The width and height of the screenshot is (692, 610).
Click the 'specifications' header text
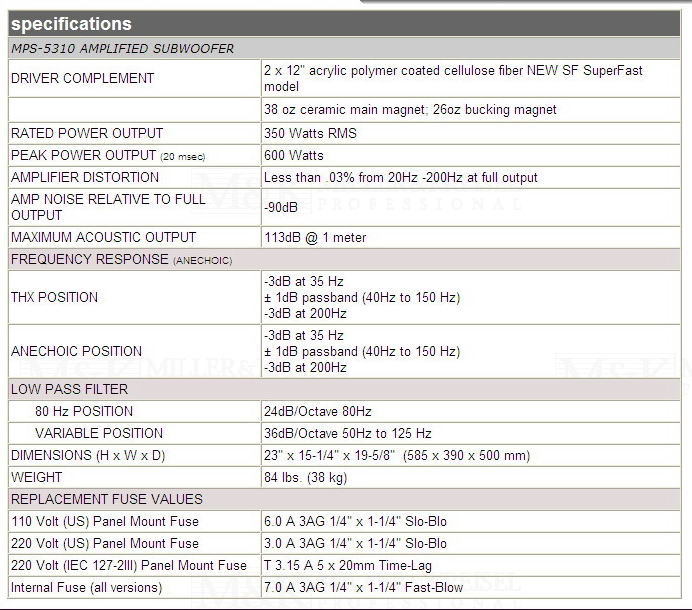pos(71,24)
